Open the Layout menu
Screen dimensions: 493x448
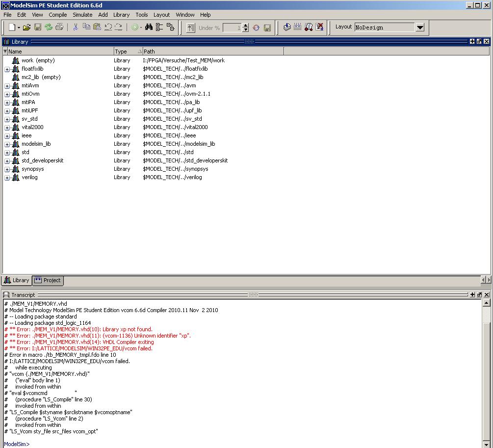pyautogui.click(x=161, y=15)
